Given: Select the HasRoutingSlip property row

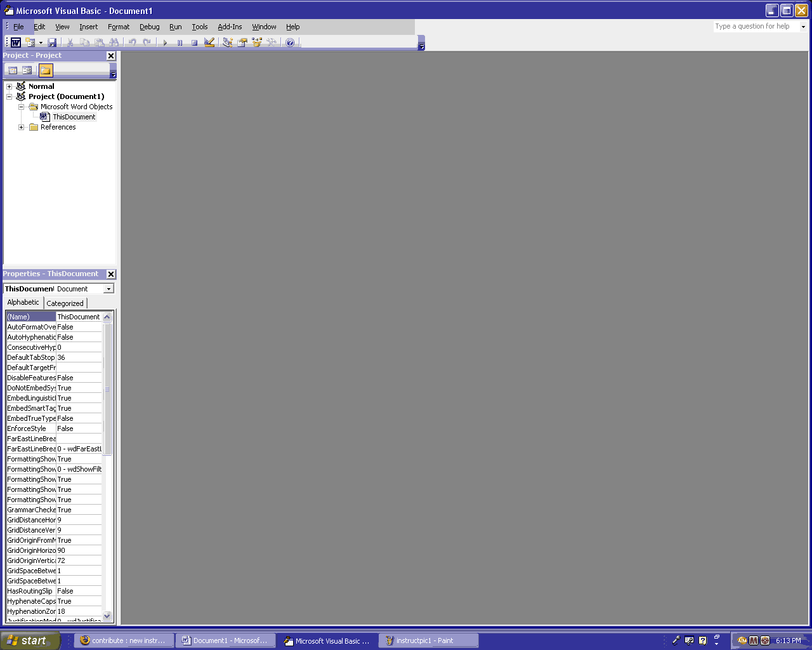Looking at the screenshot, I should (x=54, y=591).
